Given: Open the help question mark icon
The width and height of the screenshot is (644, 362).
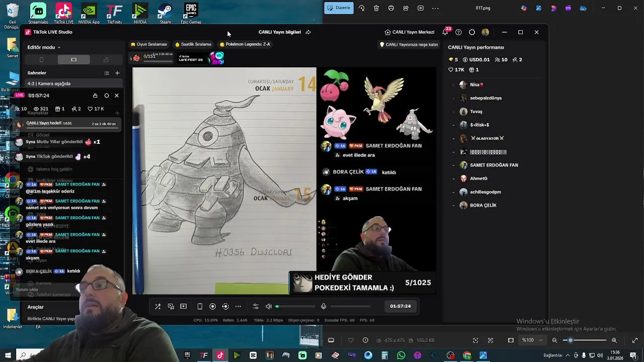Looking at the screenshot, I should (x=458, y=32).
